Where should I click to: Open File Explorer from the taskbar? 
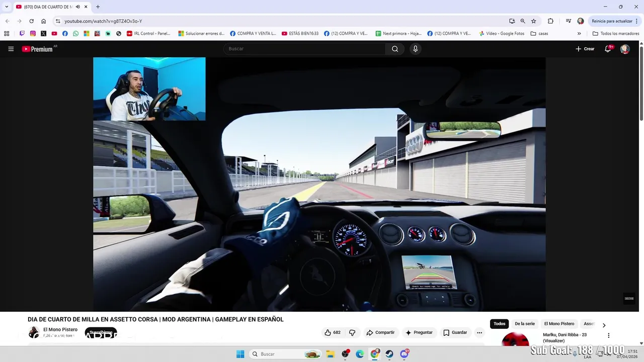tap(331, 354)
